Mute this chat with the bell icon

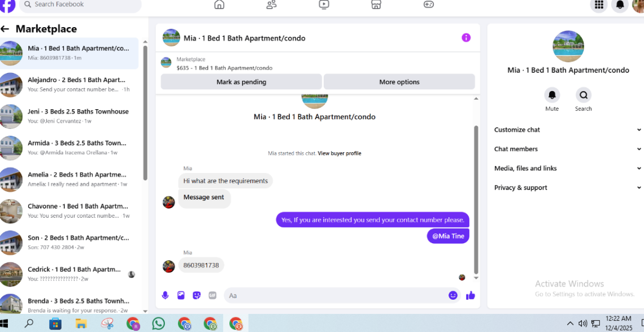coord(552,95)
